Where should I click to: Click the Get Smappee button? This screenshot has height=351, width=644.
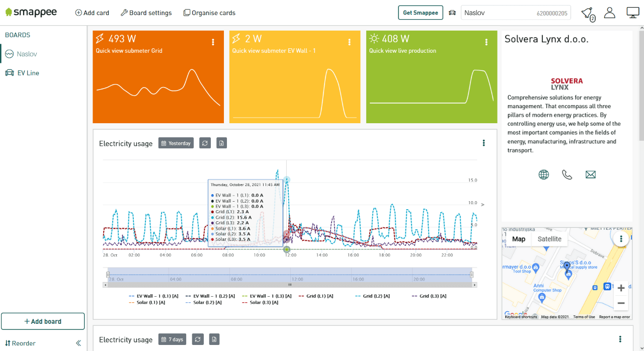point(420,13)
